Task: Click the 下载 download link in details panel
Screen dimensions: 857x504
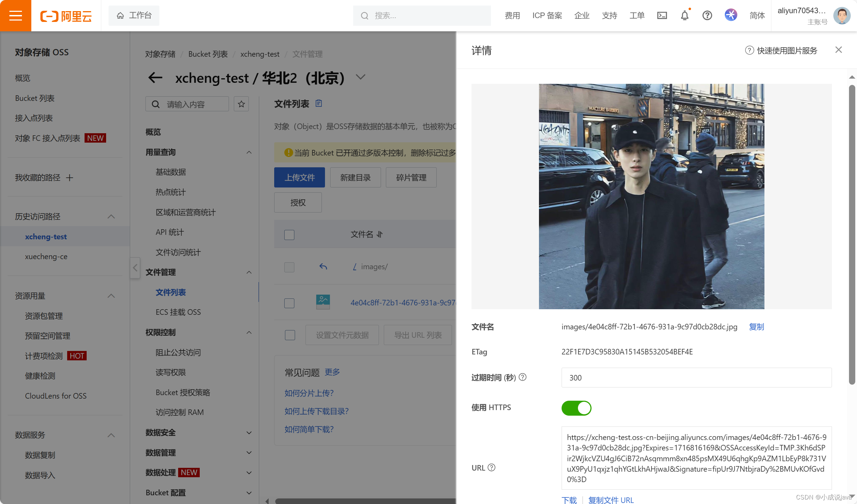Action: click(569, 500)
